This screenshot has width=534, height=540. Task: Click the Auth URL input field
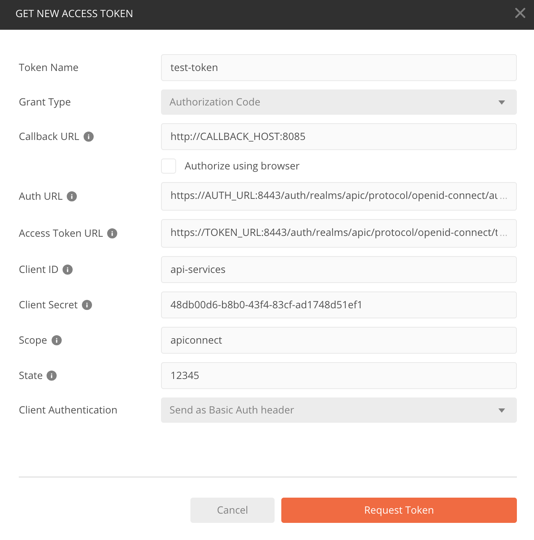pyautogui.click(x=339, y=196)
